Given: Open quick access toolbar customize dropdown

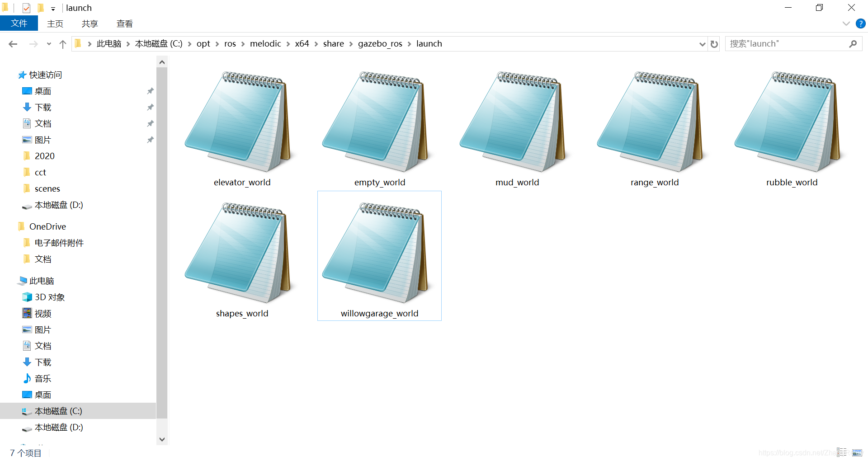Looking at the screenshot, I should (53, 9).
